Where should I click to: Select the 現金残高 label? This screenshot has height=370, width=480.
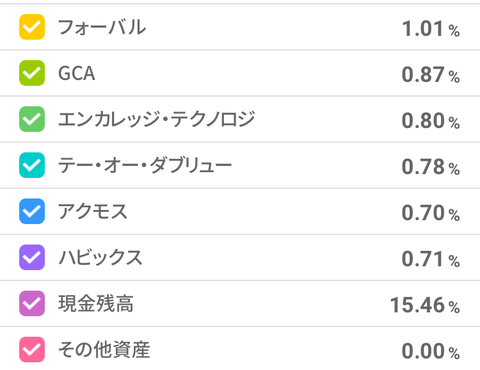(x=96, y=303)
